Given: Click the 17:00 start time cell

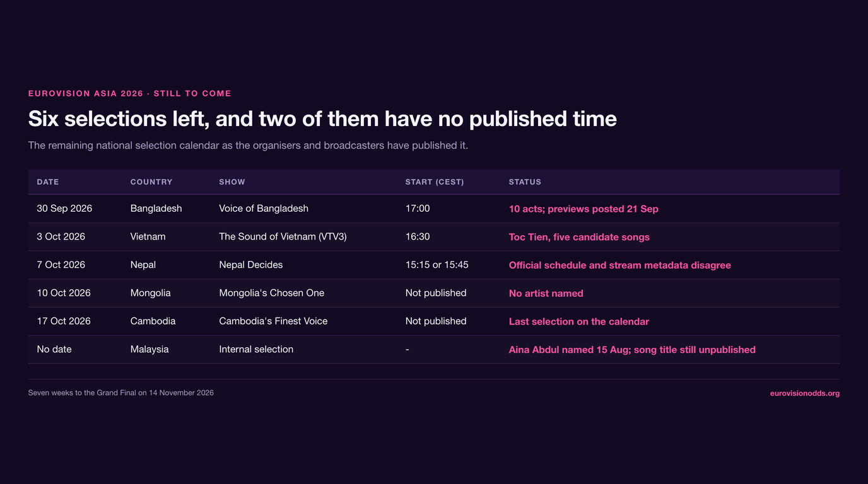Looking at the screenshot, I should [x=418, y=209].
